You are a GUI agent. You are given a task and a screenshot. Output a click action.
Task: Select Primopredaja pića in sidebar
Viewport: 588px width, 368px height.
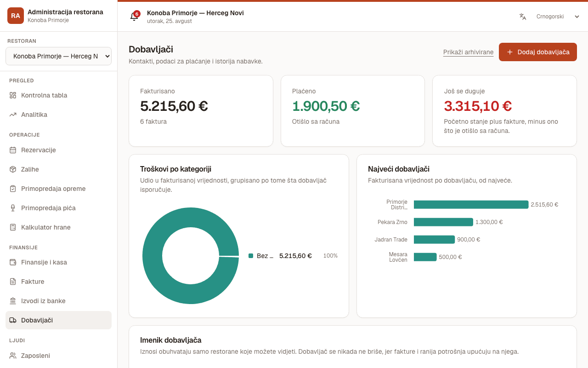58,208
